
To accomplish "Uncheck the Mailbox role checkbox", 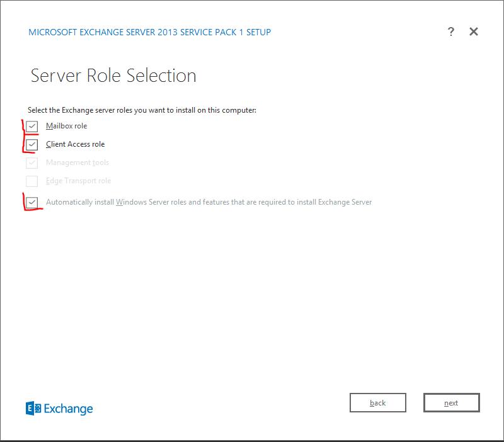I will click(32, 126).
